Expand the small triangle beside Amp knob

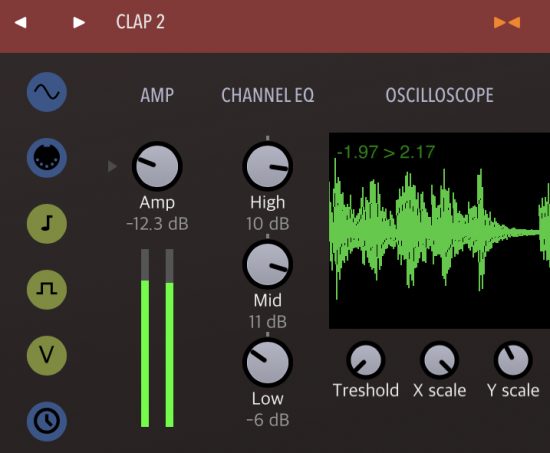point(112,166)
